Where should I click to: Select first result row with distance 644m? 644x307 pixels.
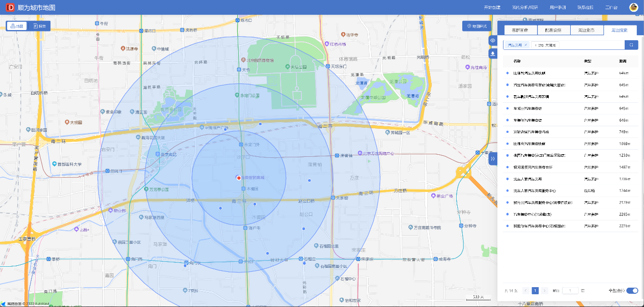(x=570, y=73)
